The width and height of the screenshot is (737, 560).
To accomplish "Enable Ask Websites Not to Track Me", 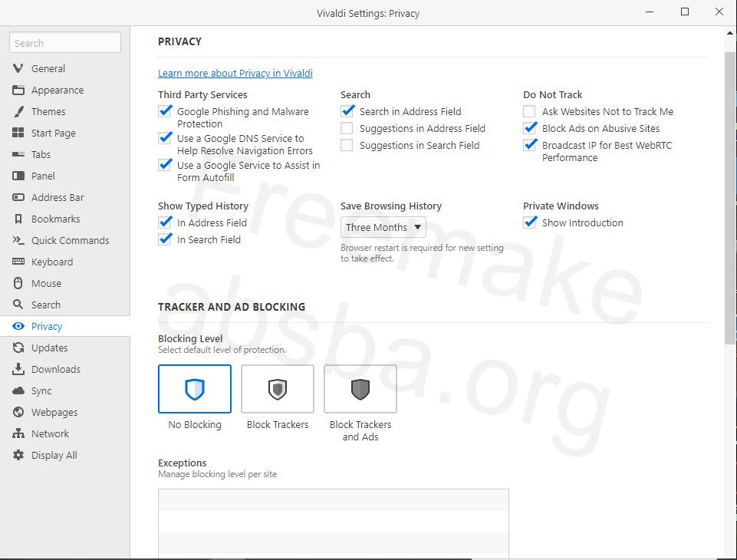I will [x=529, y=111].
